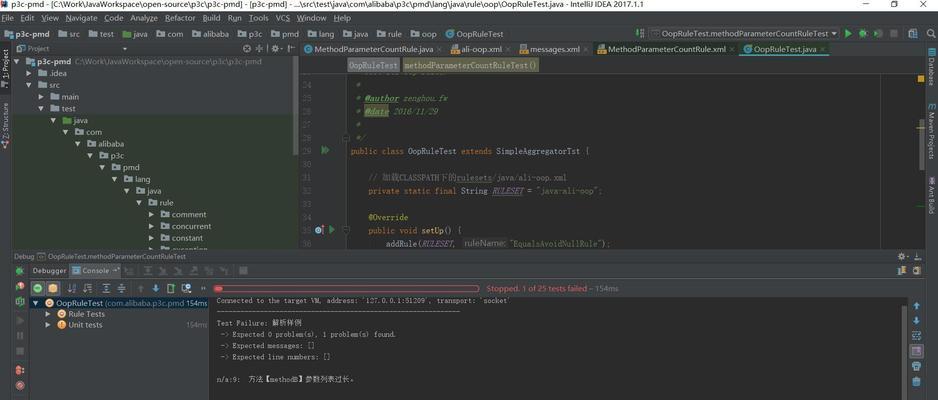Expand all test results
The width and height of the screenshot is (938, 400).
coord(106,288)
